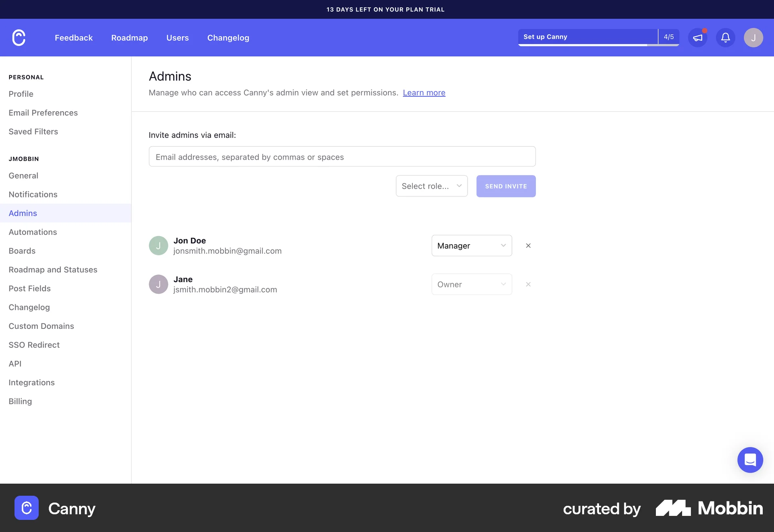Click the Mobbin logo in the footer
774x532 pixels.
click(709, 508)
